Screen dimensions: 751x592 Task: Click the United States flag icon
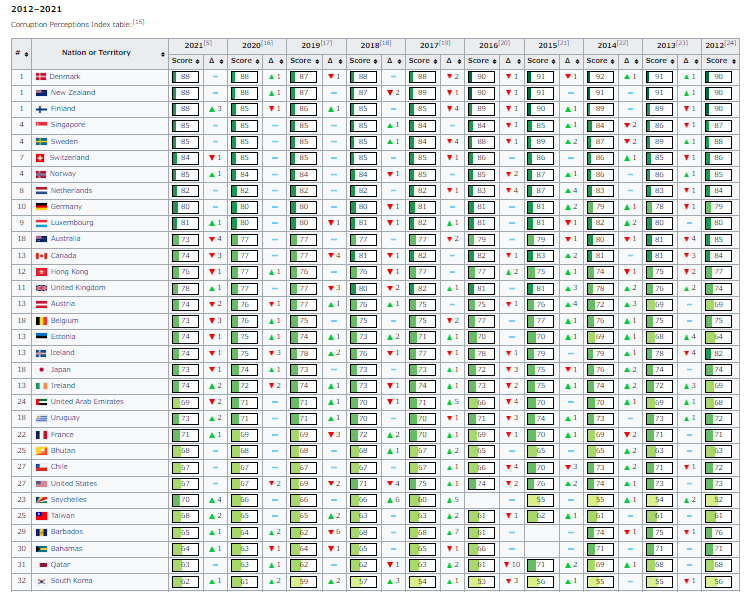pyautogui.click(x=41, y=484)
